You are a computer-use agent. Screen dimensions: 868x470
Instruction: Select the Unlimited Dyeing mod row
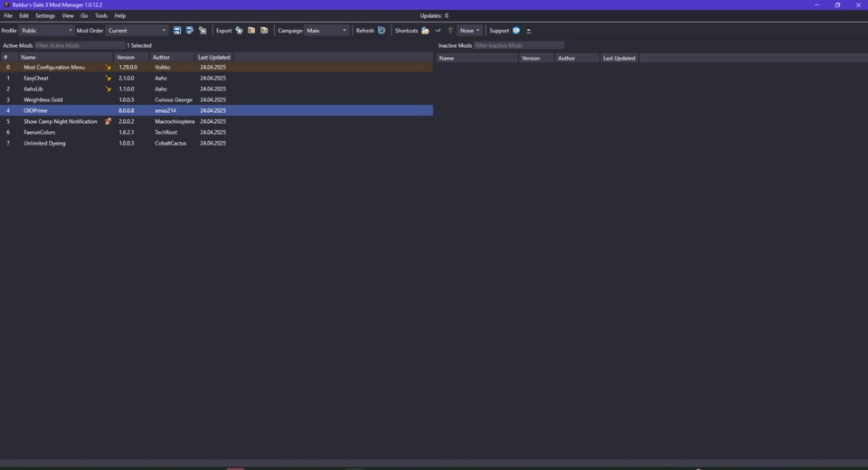pyautogui.click(x=216, y=143)
